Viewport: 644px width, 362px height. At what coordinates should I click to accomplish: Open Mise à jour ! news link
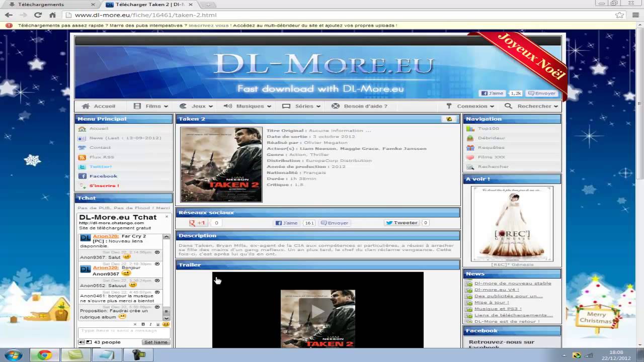[x=492, y=302]
